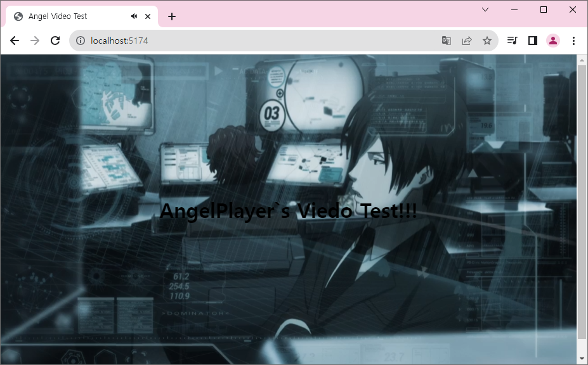The width and height of the screenshot is (588, 365).
Task: Go back using the browser back arrow
Action: (x=15, y=41)
